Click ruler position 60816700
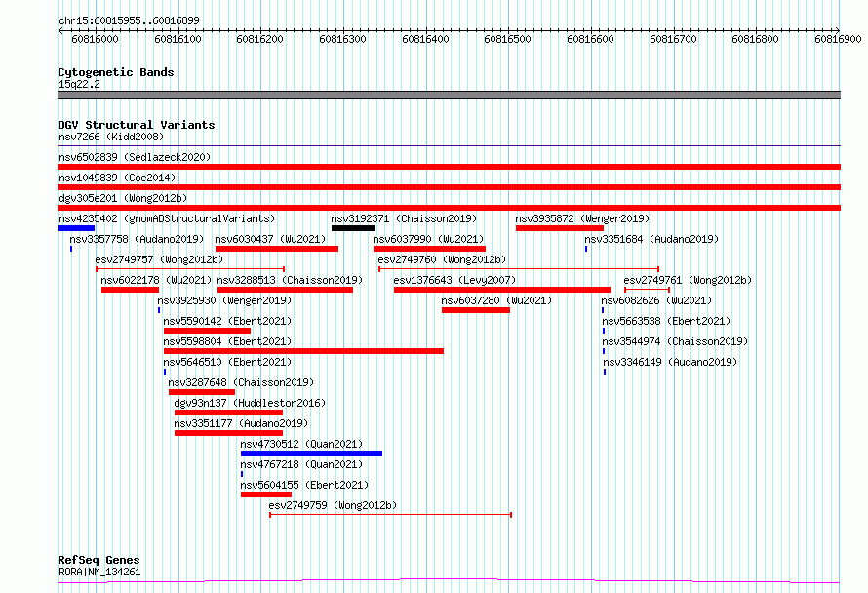The height and width of the screenshot is (593, 868). [x=673, y=39]
